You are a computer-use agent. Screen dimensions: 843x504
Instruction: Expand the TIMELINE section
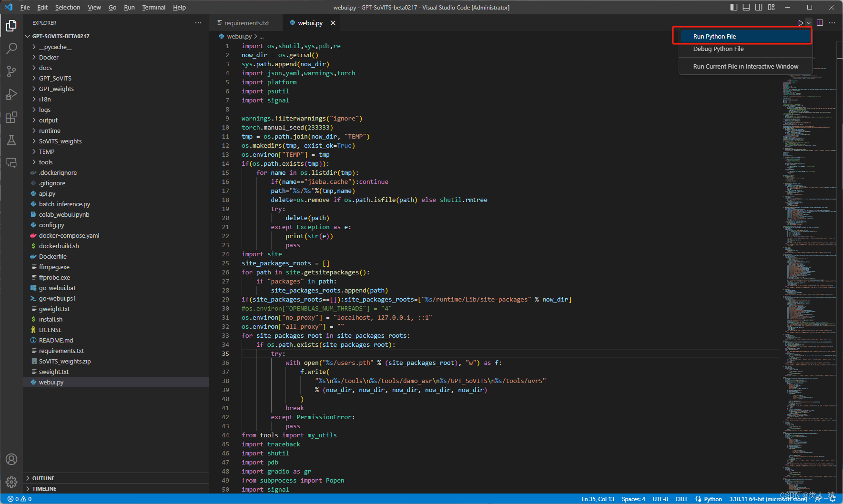(x=117, y=489)
